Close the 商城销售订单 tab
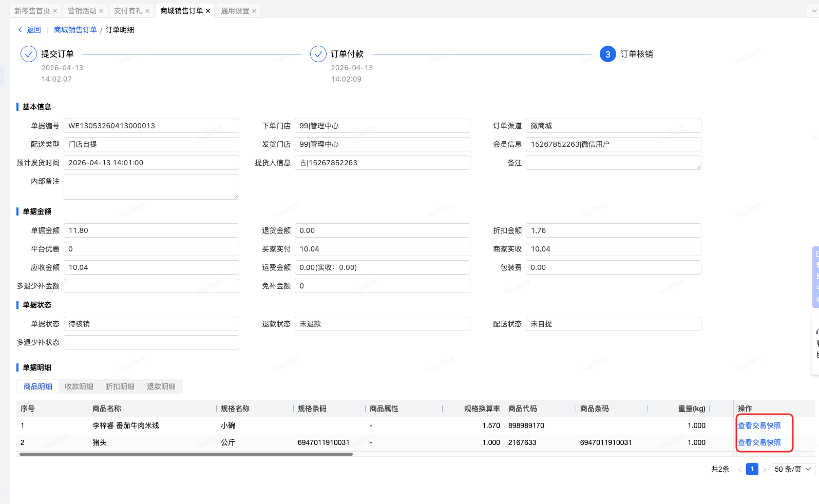The height and width of the screenshot is (504, 819). point(208,11)
